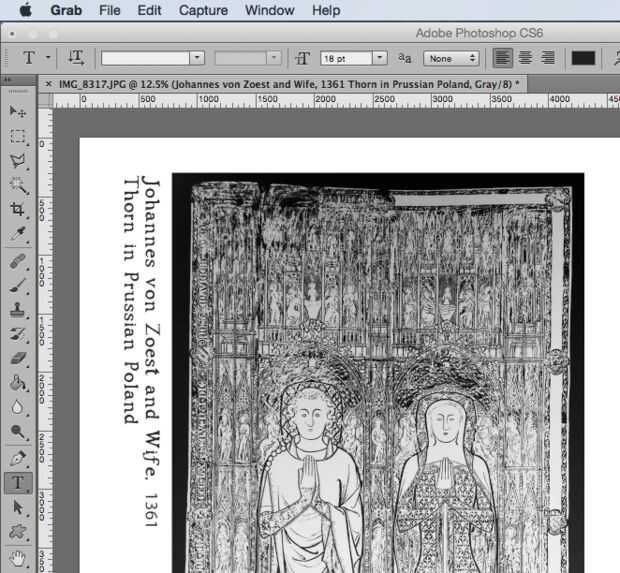Open the Grab application menu
This screenshot has width=620, height=573.
66,10
